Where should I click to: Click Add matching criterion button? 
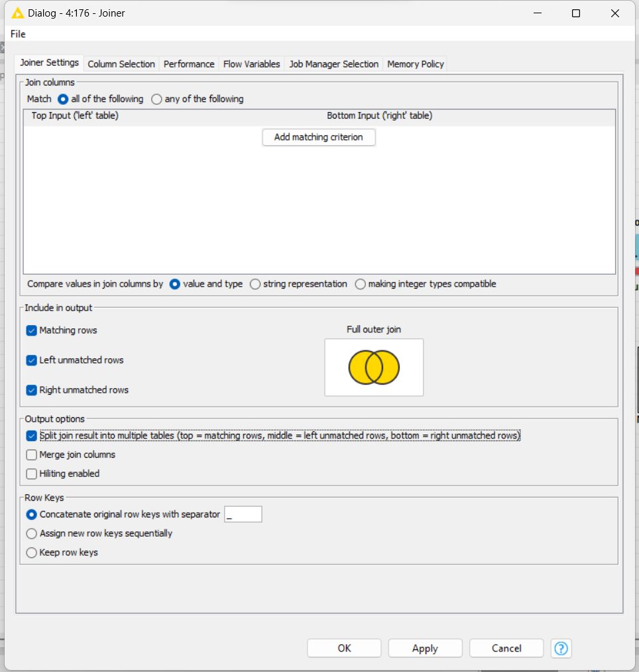(319, 137)
